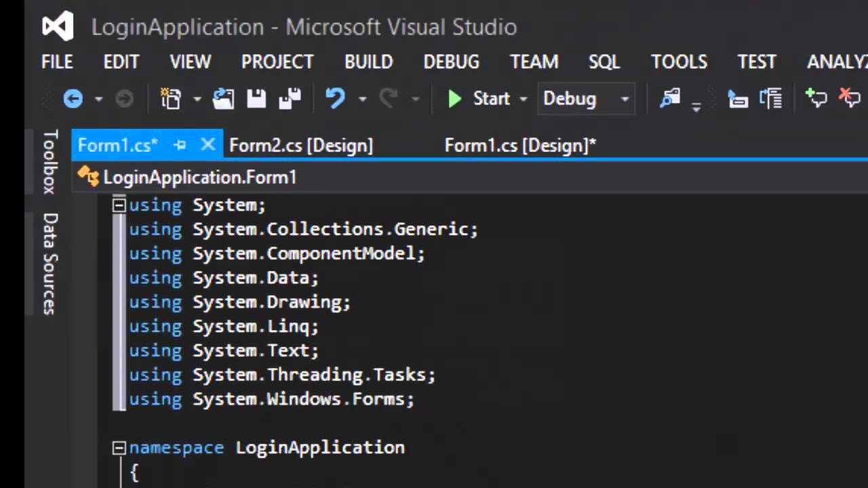Click the comment icon with green plus
The image size is (868, 488).
pyautogui.click(x=816, y=99)
